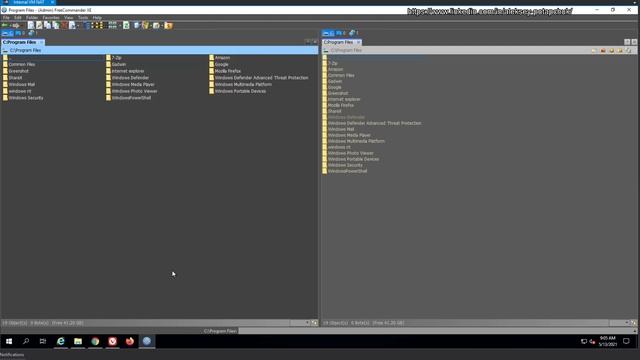Open the Help menu

(x=97, y=18)
